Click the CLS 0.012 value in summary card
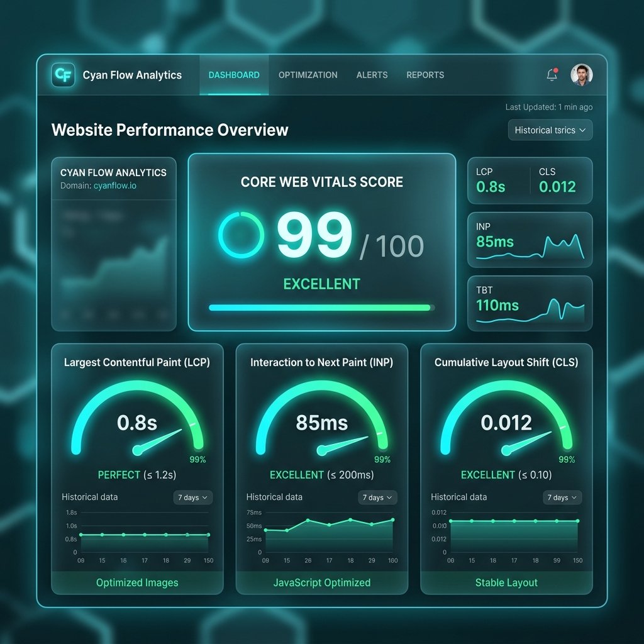Viewport: 644px width, 644px height. click(x=557, y=187)
